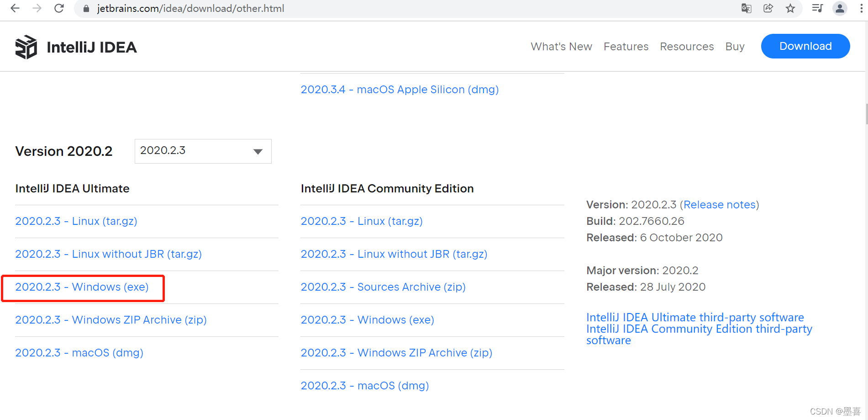
Task: Open the Chrome three-dot menu
Action: coord(861,8)
